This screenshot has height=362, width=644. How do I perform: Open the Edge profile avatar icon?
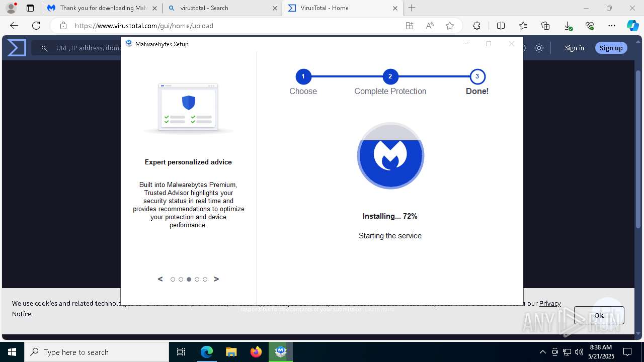click(11, 8)
